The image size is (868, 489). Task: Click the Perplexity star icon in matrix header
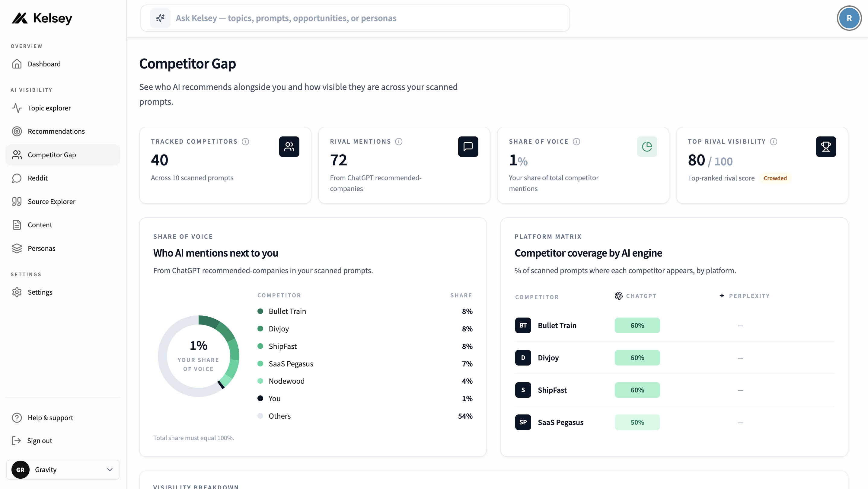pyautogui.click(x=721, y=296)
